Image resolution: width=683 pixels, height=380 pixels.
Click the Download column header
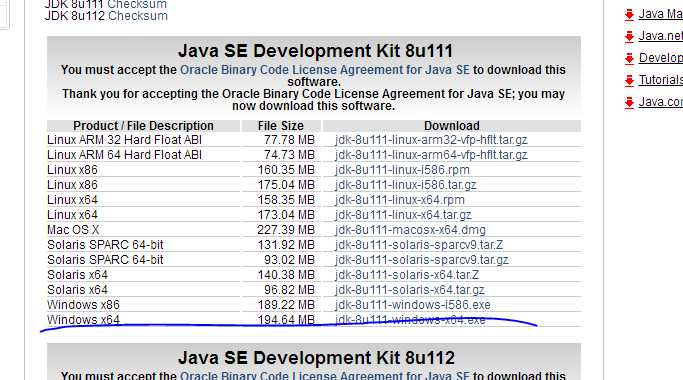[x=452, y=126]
